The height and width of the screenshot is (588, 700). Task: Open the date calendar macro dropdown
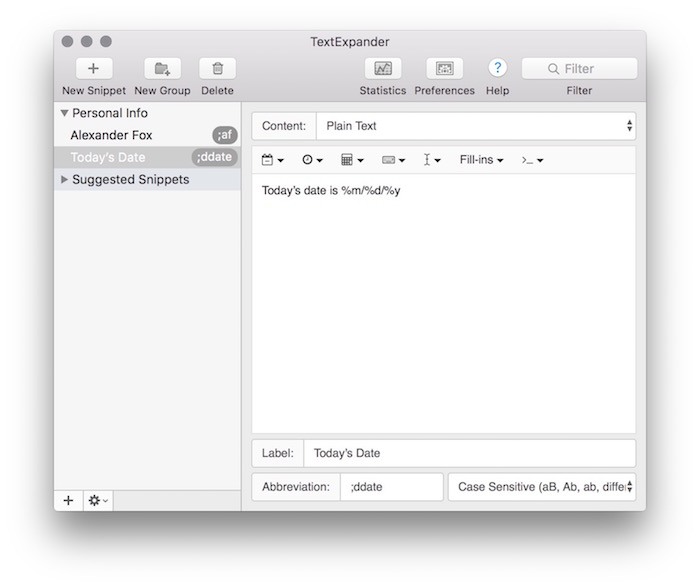(272, 160)
